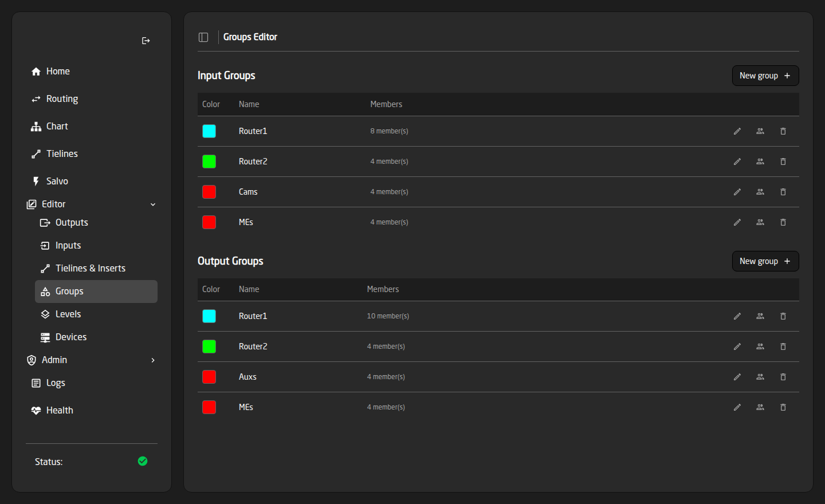Create a new group under Input Groups

[x=765, y=76]
